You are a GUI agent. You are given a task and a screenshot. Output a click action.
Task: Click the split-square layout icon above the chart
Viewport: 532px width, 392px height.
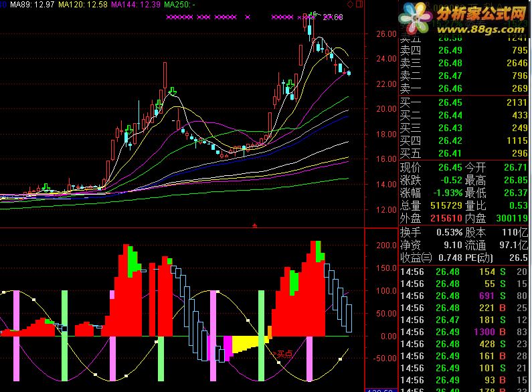359,5
